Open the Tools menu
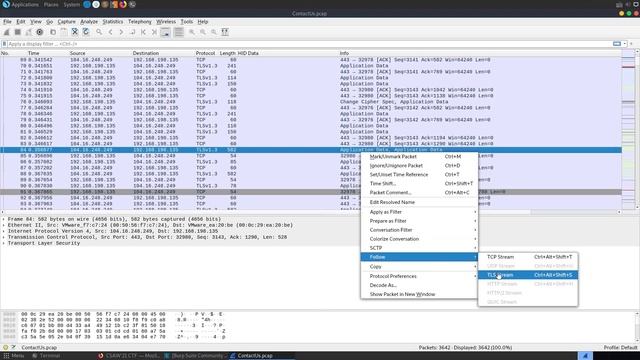The height and width of the screenshot is (360, 640). (187, 22)
